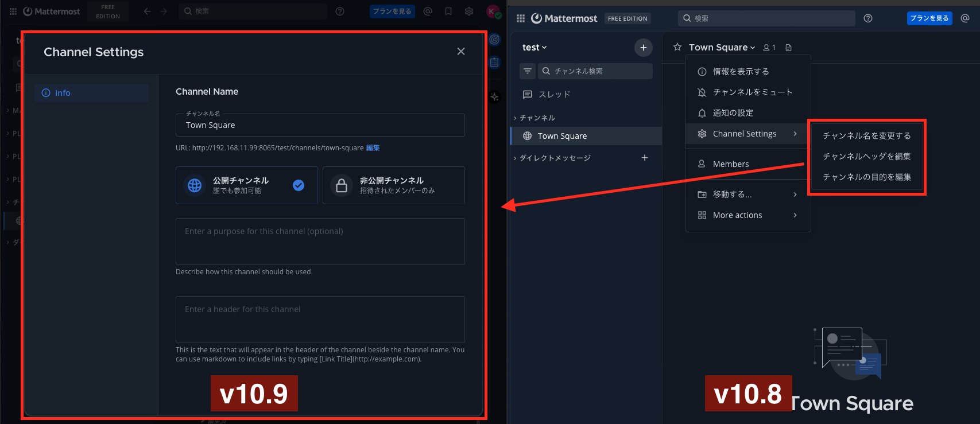980x424 pixels.
Task: Click チャンネル名を変更する submenu item
Action: coord(866,136)
